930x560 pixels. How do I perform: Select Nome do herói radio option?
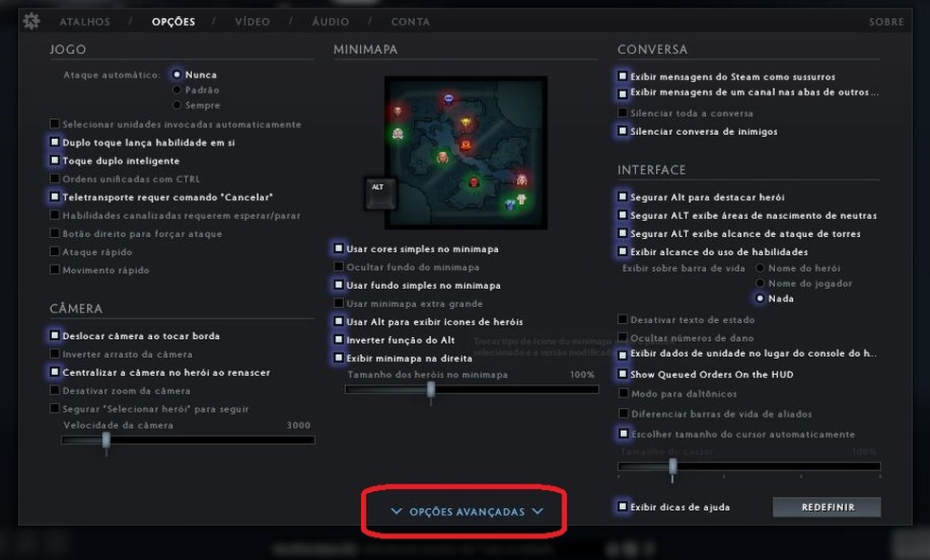(x=760, y=268)
